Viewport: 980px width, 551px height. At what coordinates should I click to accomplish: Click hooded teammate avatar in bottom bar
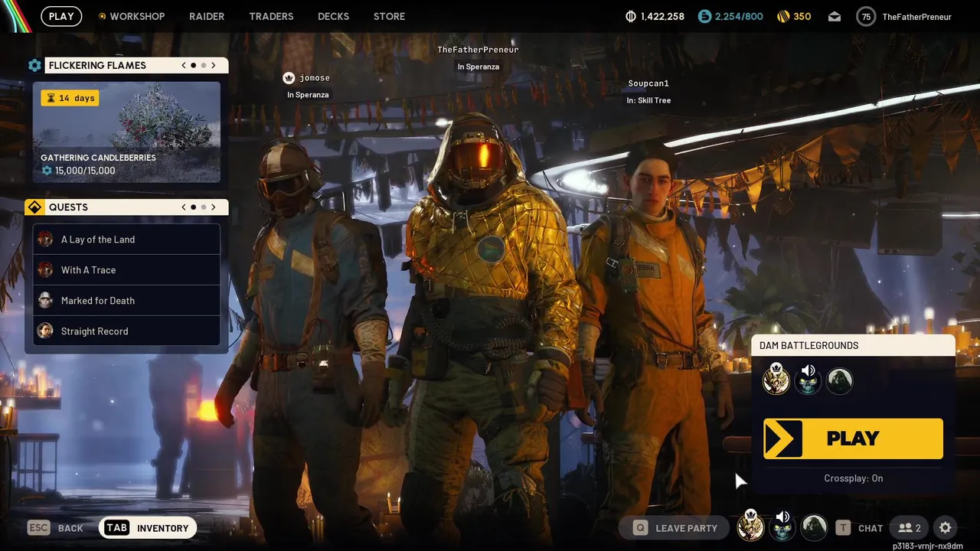pos(813,527)
